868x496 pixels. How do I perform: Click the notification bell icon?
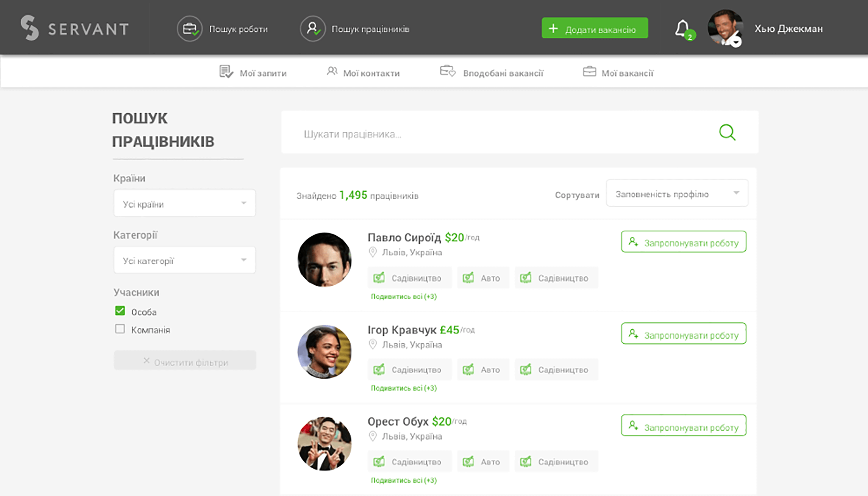pos(683,27)
